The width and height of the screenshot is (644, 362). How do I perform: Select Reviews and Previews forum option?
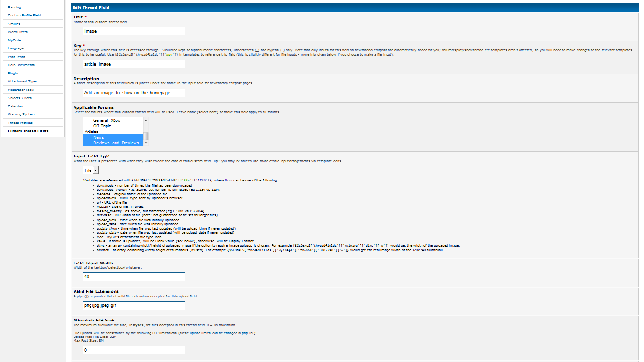116,143
